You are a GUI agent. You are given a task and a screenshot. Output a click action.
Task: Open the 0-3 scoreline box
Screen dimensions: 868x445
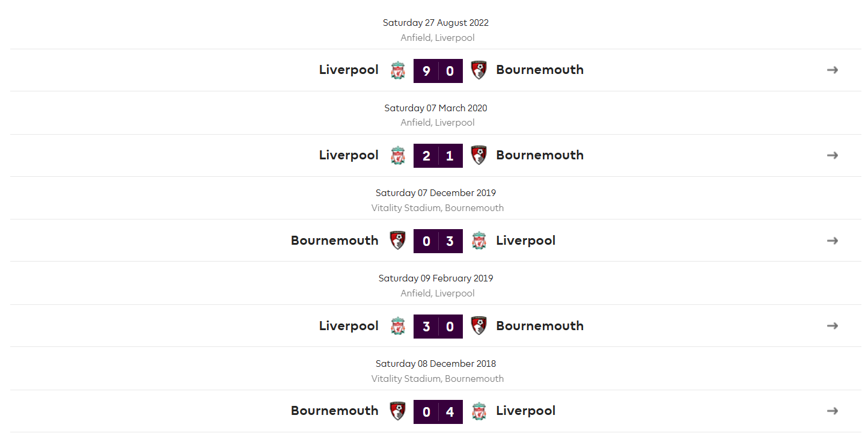click(x=438, y=241)
